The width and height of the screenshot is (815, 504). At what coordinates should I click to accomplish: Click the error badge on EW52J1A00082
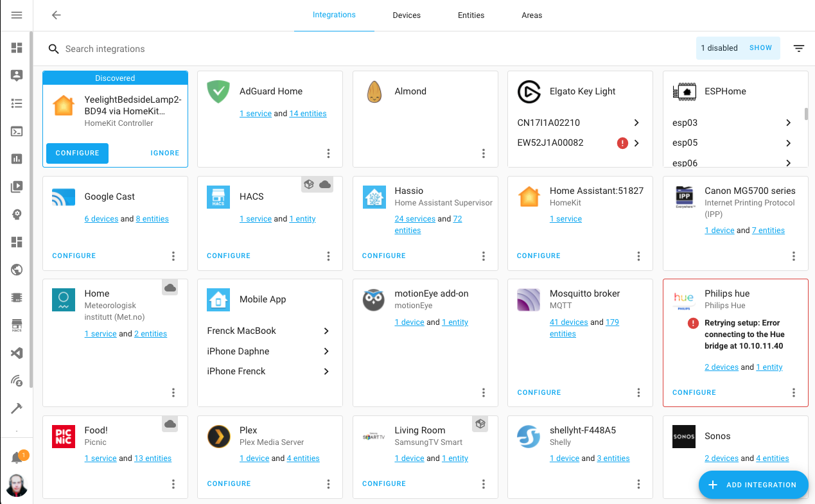[622, 143]
